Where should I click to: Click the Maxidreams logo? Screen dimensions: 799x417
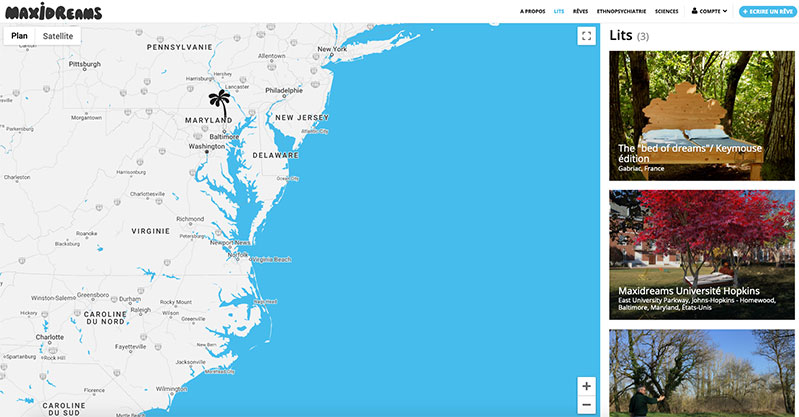point(51,11)
